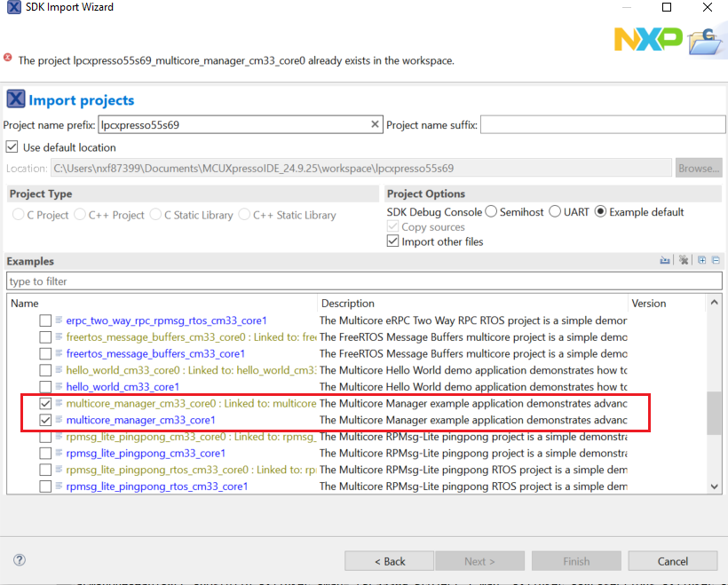The image size is (728, 585).
Task: Select the freertos_message_buffers_cm33_core1 row text
Action: (x=155, y=354)
